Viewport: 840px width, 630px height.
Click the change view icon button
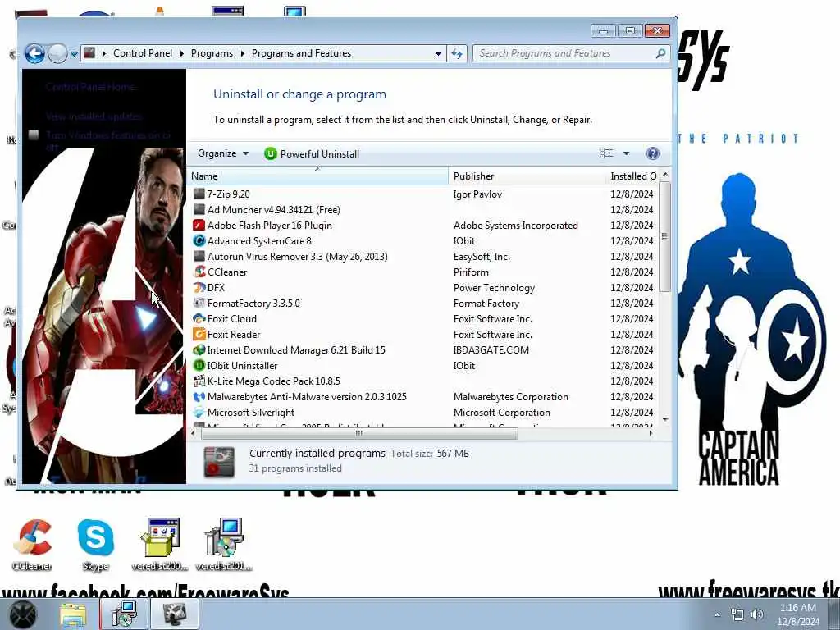[x=607, y=153]
